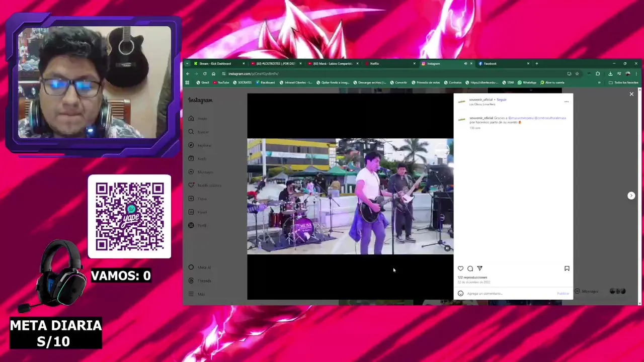Click the page vertical scrollbar

tap(640, 196)
